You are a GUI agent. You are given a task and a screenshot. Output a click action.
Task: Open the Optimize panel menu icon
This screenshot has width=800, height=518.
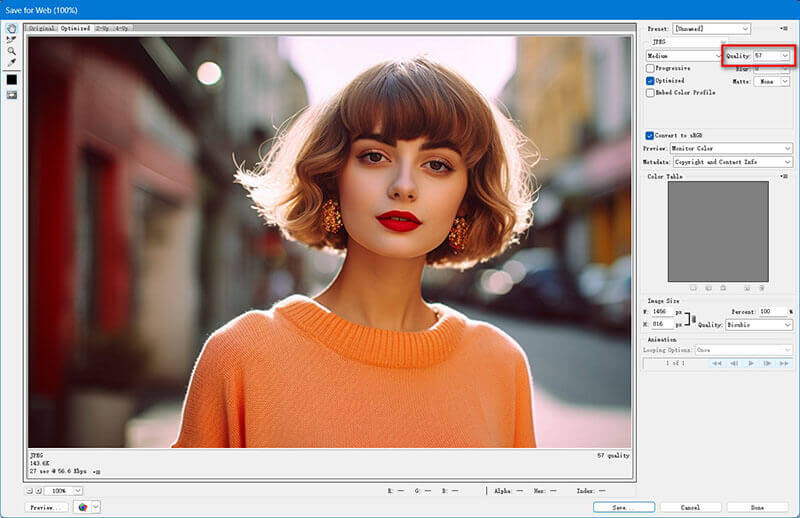point(783,29)
